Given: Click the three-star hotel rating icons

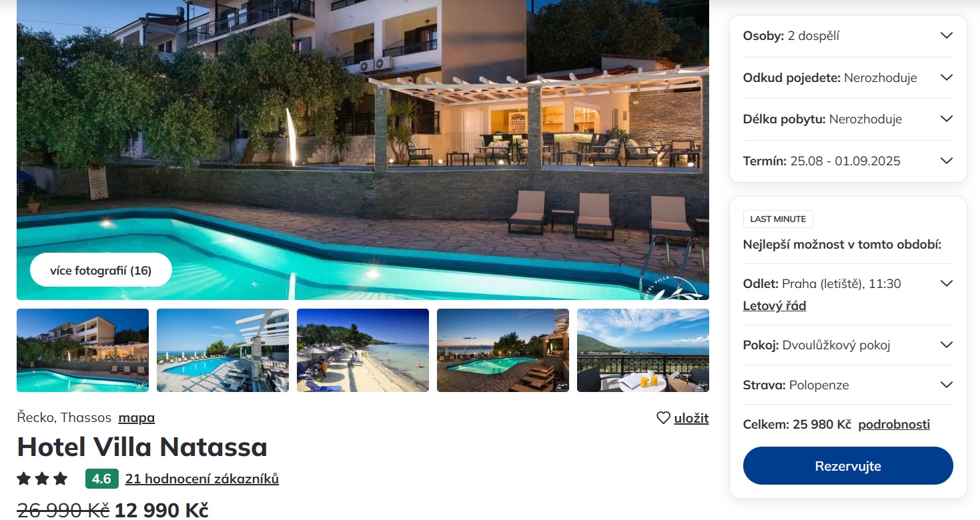Looking at the screenshot, I should [43, 479].
